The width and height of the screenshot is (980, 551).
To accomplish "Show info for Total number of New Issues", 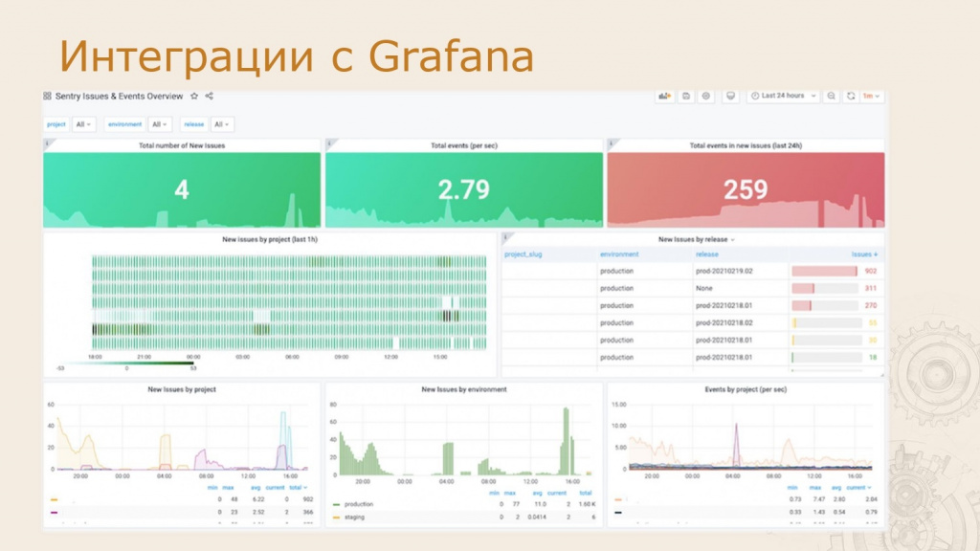I will 48,144.
